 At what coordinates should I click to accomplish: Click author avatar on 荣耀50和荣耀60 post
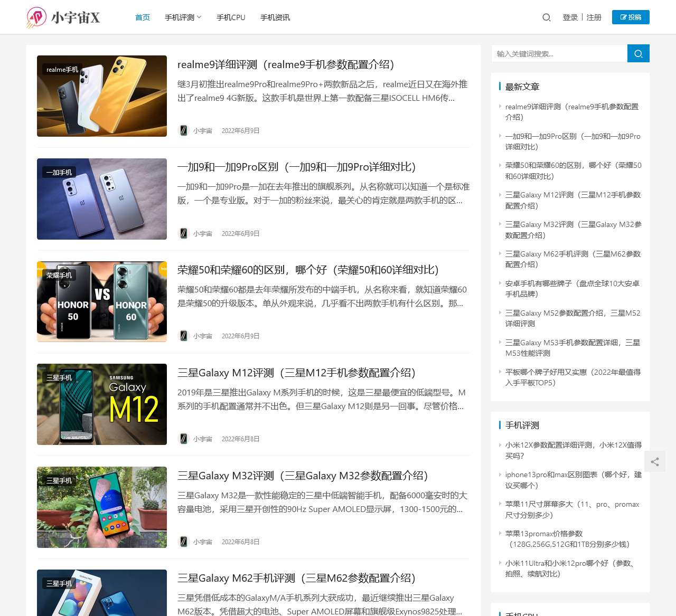tap(184, 336)
